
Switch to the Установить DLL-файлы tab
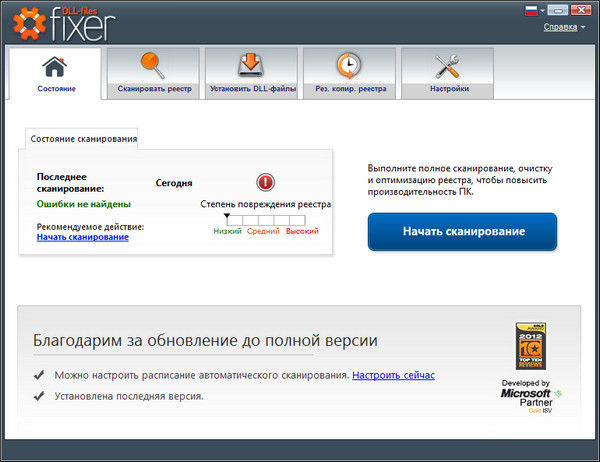[251, 73]
